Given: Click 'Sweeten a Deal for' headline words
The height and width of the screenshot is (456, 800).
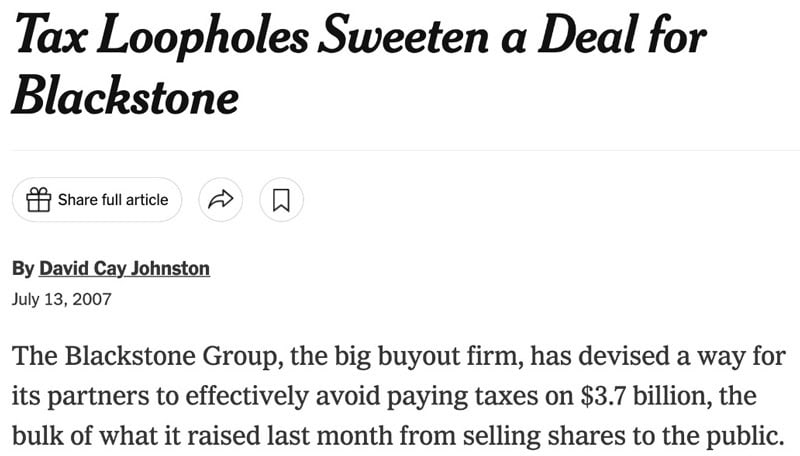Looking at the screenshot, I should pos(512,34).
